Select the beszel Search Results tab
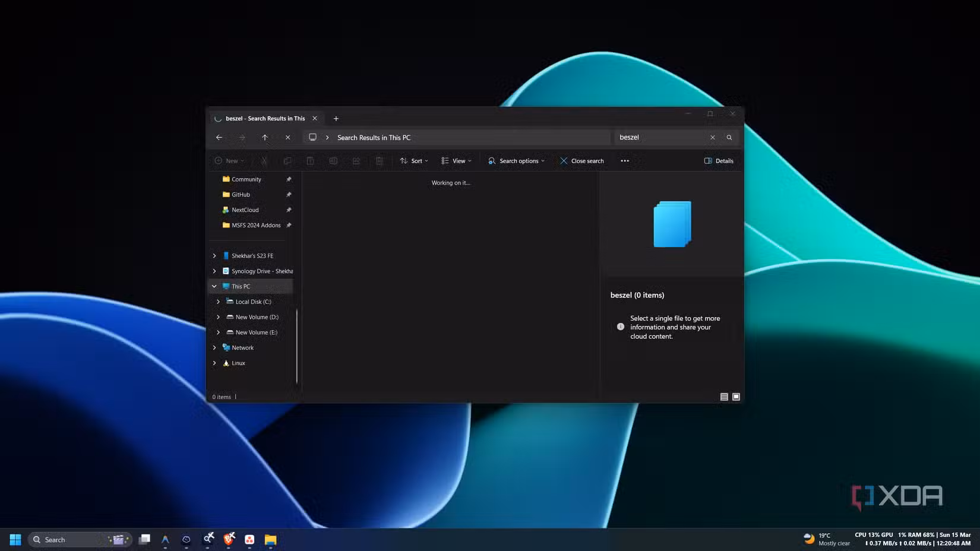Screen dimensions: 980x551 265,118
